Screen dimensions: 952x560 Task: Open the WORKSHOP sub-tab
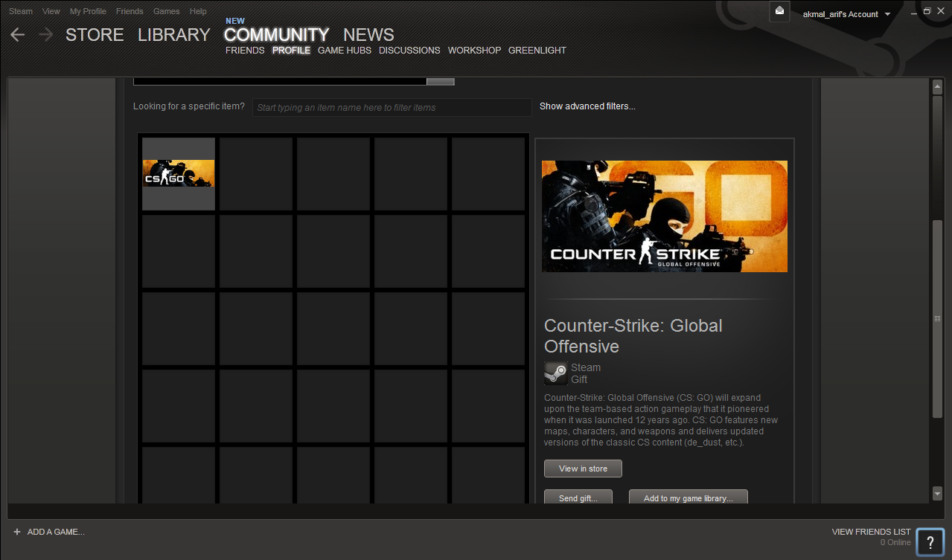[474, 51]
